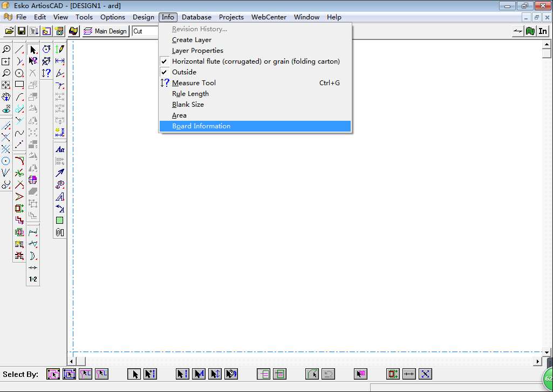Open the View Mode eye icon
The height and width of the screenshot is (392, 553).
(6, 109)
